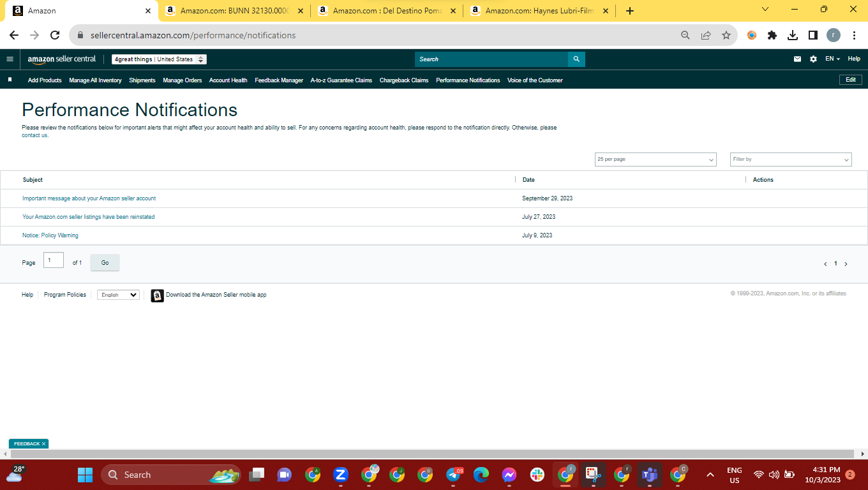This screenshot has width=868, height=490.
Task: Go to the next notifications page arrow
Action: click(x=846, y=264)
